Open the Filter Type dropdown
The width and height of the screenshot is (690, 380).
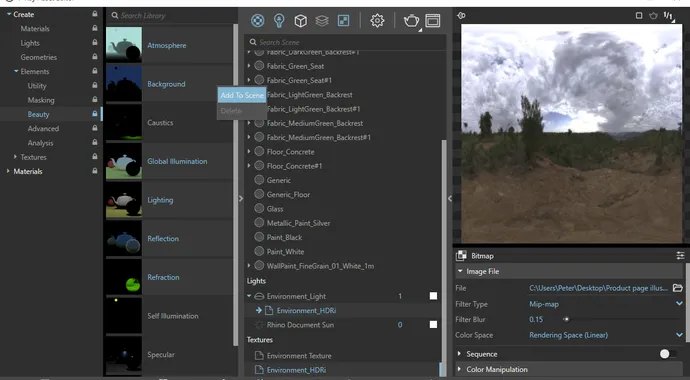tap(679, 303)
